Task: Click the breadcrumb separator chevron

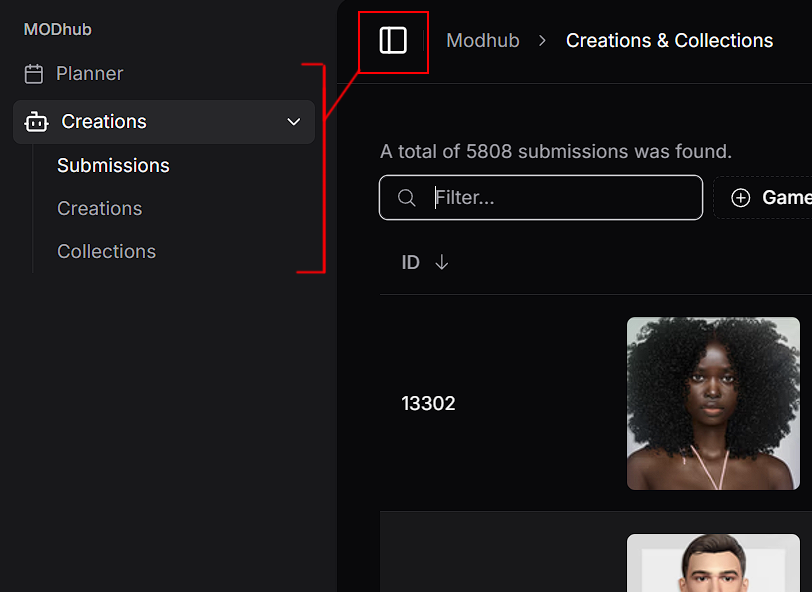Action: pyautogui.click(x=542, y=40)
